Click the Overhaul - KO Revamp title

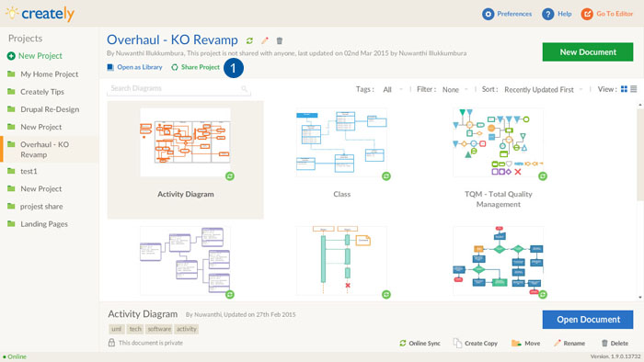point(172,40)
